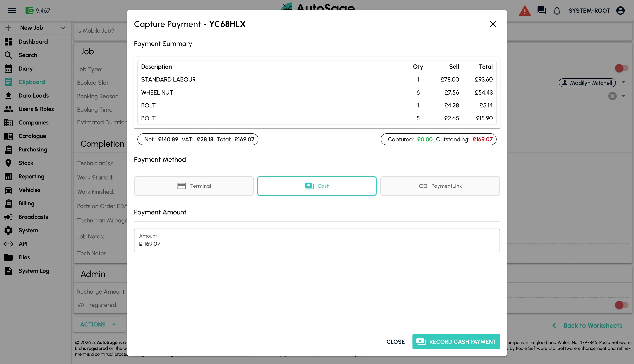This screenshot has height=364, width=634.
Task: Expand the New Job chevron
Action: (63, 28)
